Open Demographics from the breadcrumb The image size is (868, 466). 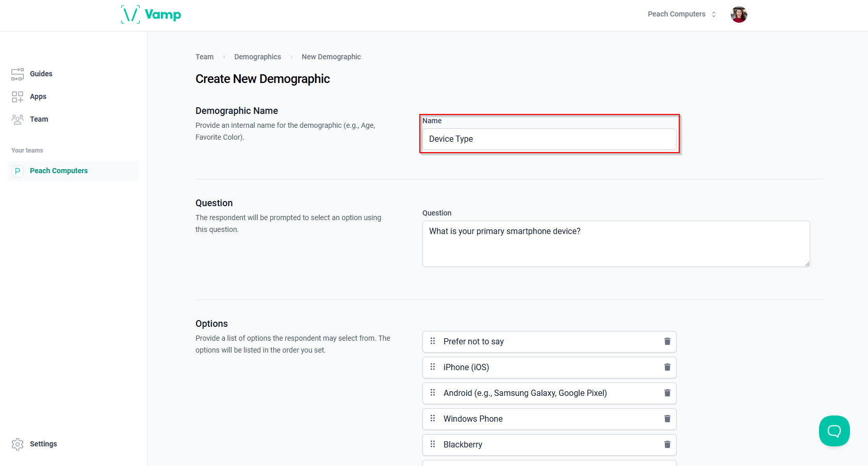tap(257, 57)
